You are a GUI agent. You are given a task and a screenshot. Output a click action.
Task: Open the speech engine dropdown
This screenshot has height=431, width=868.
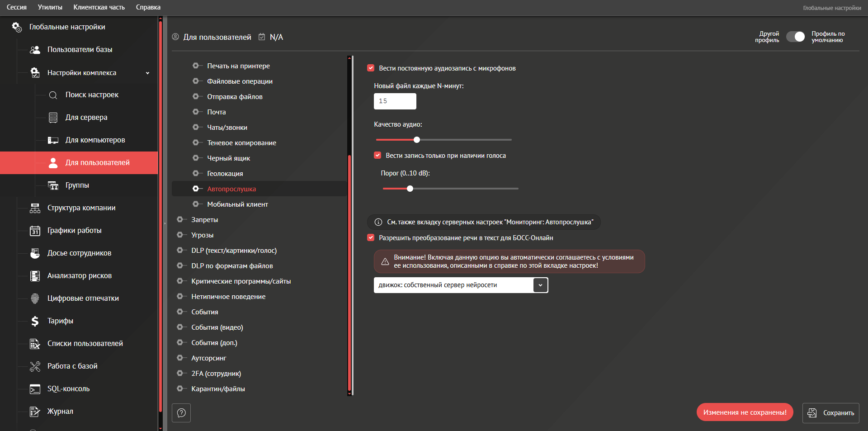point(540,285)
